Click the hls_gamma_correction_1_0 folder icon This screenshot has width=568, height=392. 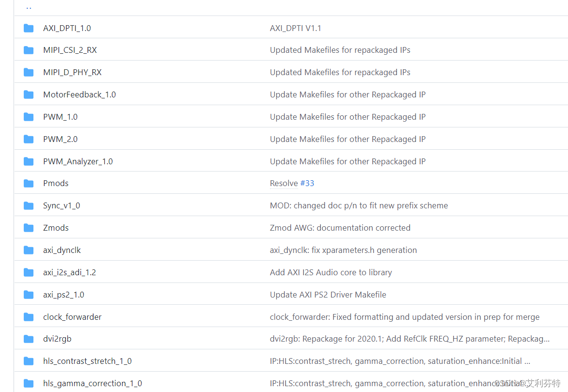pos(29,383)
